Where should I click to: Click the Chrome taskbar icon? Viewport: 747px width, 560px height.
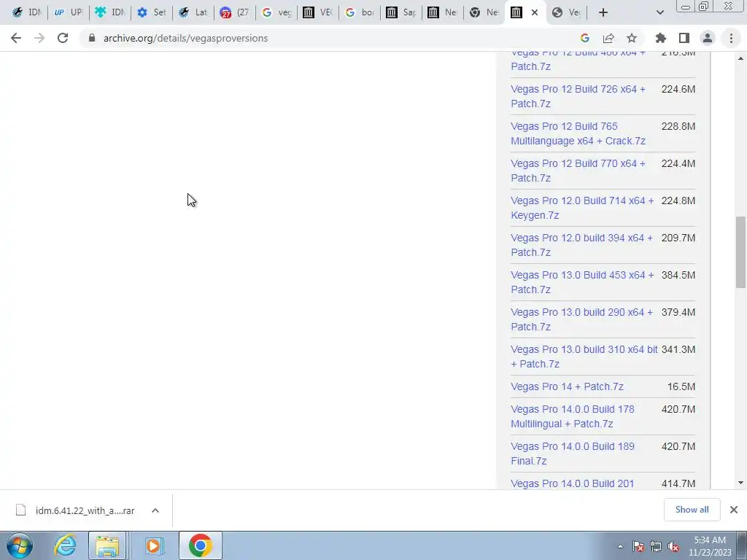pos(200,545)
